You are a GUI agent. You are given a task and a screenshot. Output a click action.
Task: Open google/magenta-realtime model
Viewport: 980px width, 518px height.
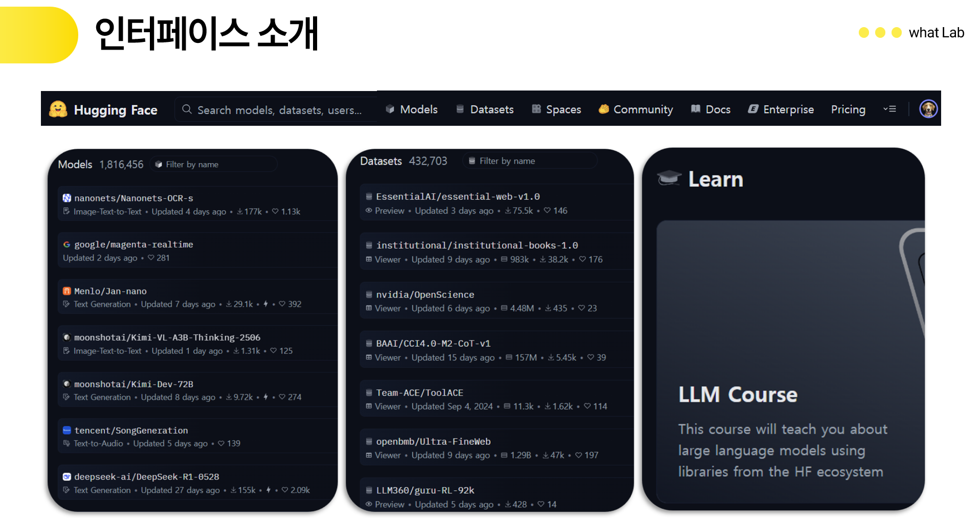(x=133, y=244)
